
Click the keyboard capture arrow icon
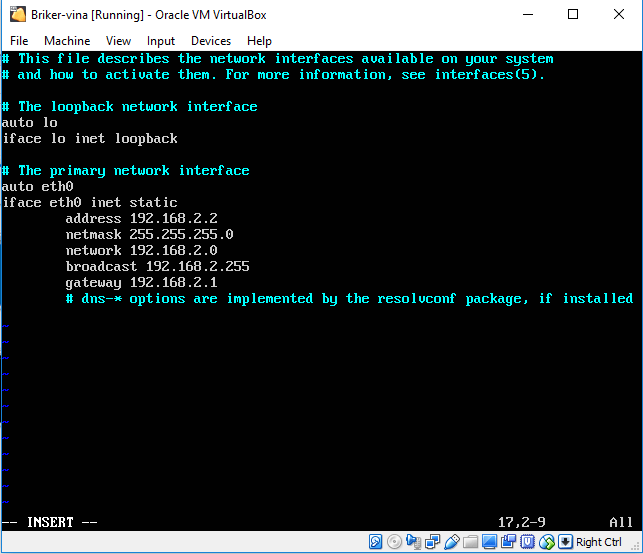[x=566, y=542]
